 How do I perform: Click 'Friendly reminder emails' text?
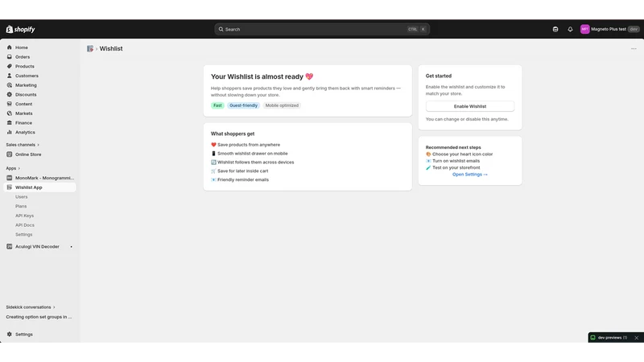pos(243,179)
